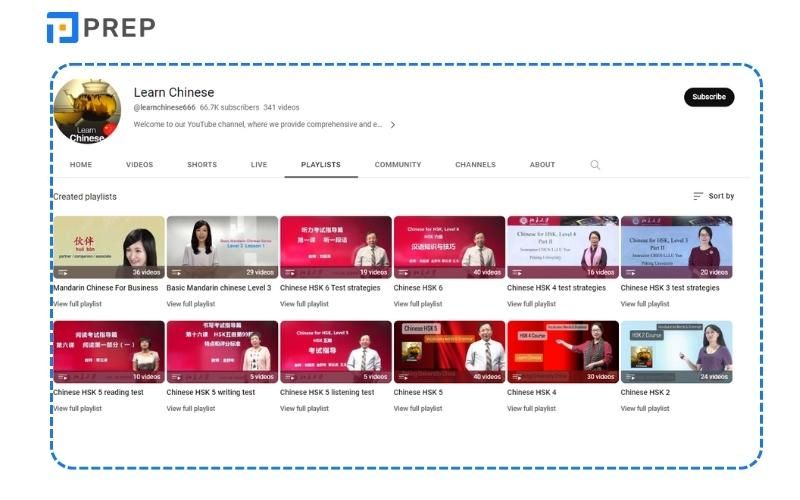View full playlist under Mandarin Chinese For Business
800x500 pixels.
click(x=78, y=304)
